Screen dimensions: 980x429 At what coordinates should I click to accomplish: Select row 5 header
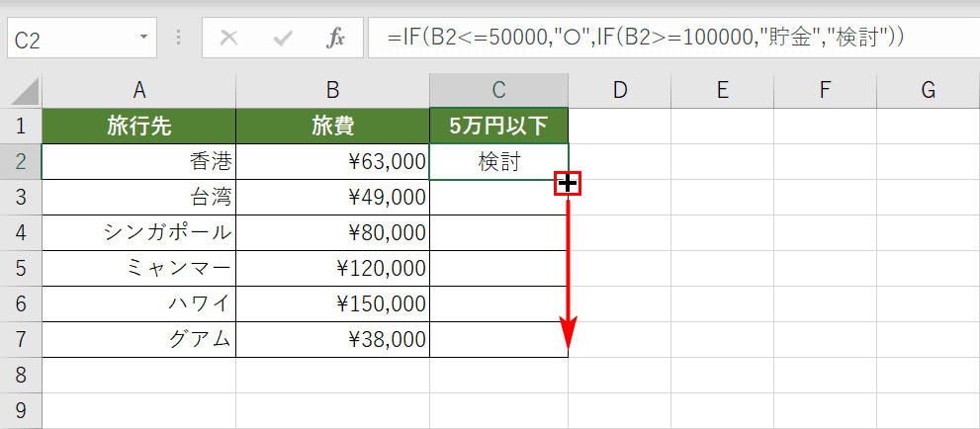click(x=21, y=269)
